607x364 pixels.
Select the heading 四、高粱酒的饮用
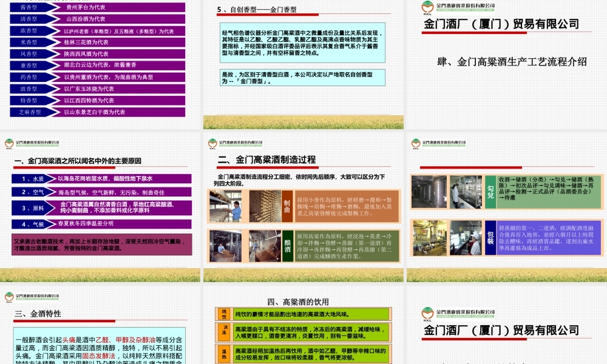(x=297, y=302)
